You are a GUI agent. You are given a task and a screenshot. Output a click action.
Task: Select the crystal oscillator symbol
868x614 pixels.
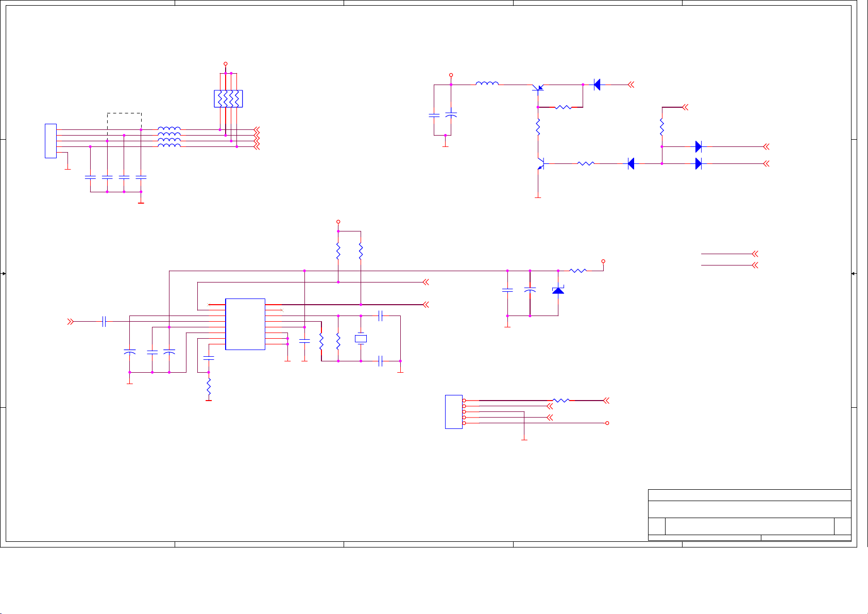point(361,339)
